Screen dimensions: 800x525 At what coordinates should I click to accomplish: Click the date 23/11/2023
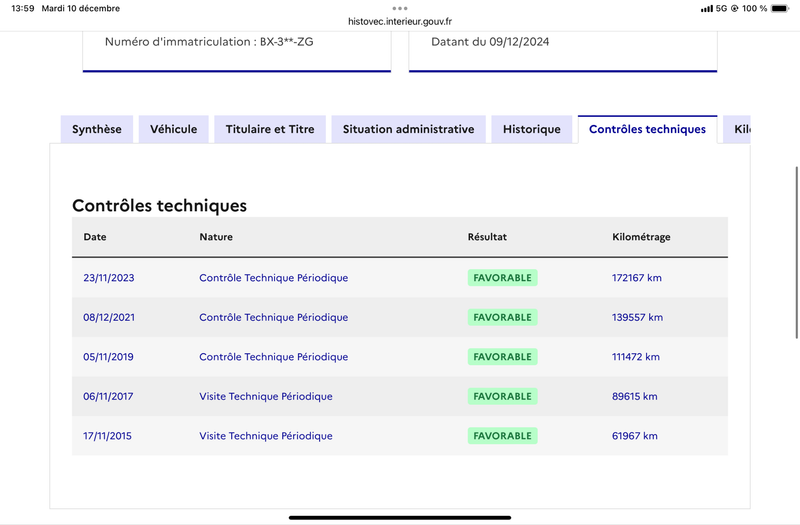pos(109,278)
